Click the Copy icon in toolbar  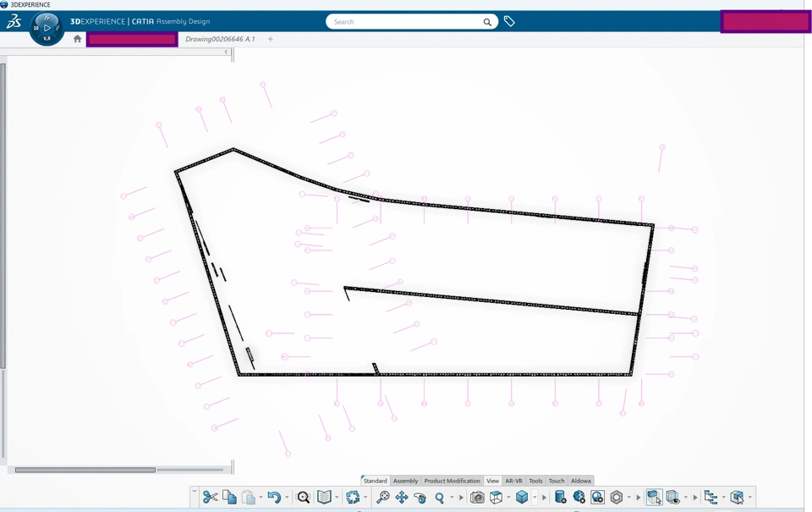229,498
